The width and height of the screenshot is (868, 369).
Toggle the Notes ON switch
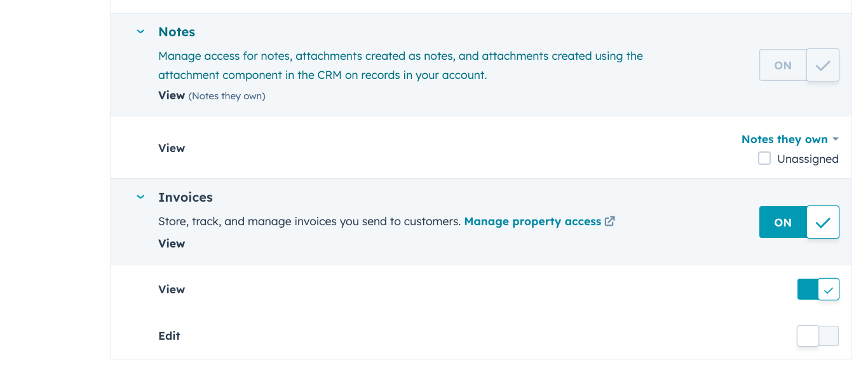(x=799, y=65)
